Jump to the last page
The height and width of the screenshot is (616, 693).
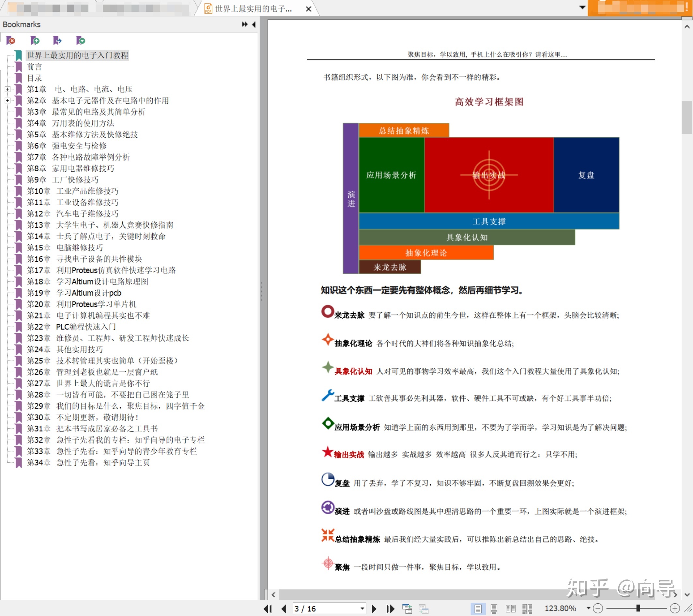click(x=391, y=609)
